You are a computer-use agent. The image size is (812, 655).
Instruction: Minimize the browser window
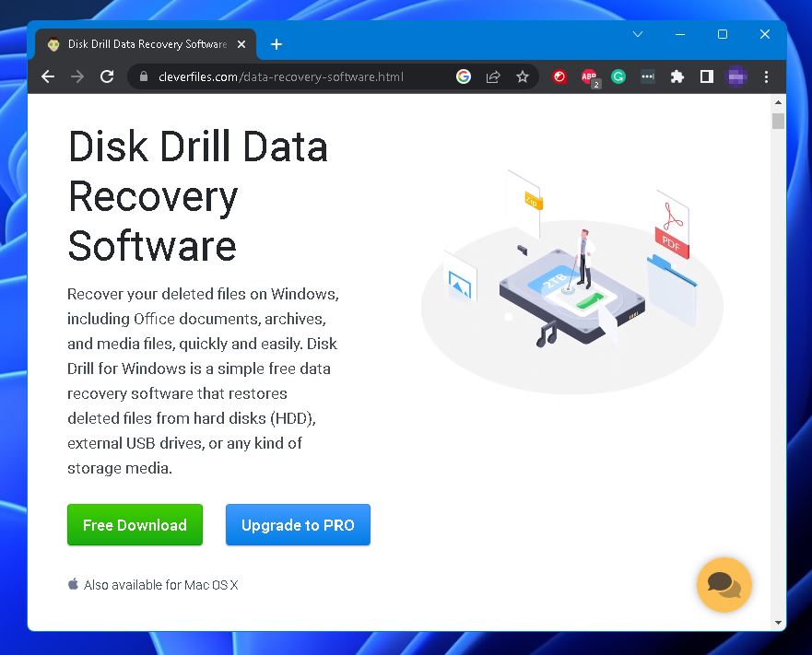pos(680,34)
